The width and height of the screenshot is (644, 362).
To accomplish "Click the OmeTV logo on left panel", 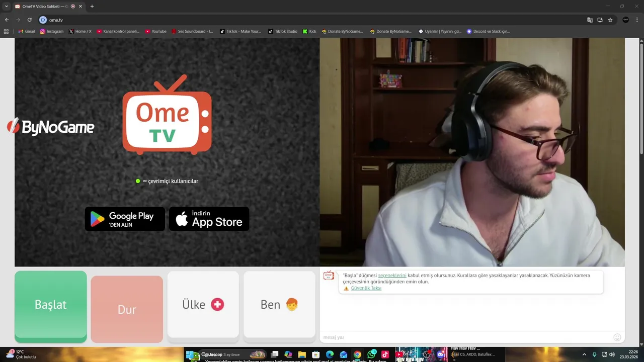I will (x=167, y=115).
